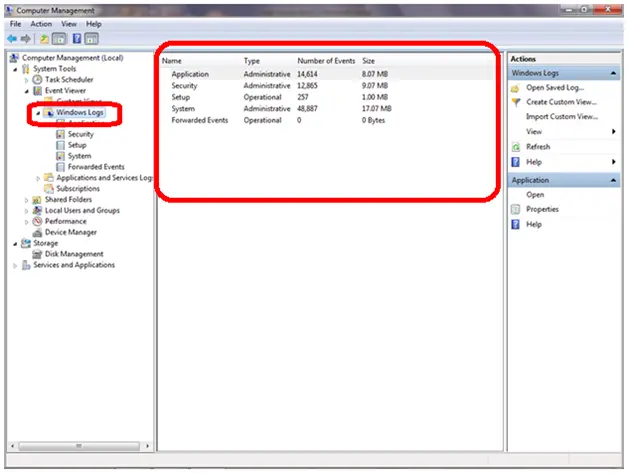
Task: Toggle the Show/Hide Console Tree toolbar icon
Action: click(59, 39)
